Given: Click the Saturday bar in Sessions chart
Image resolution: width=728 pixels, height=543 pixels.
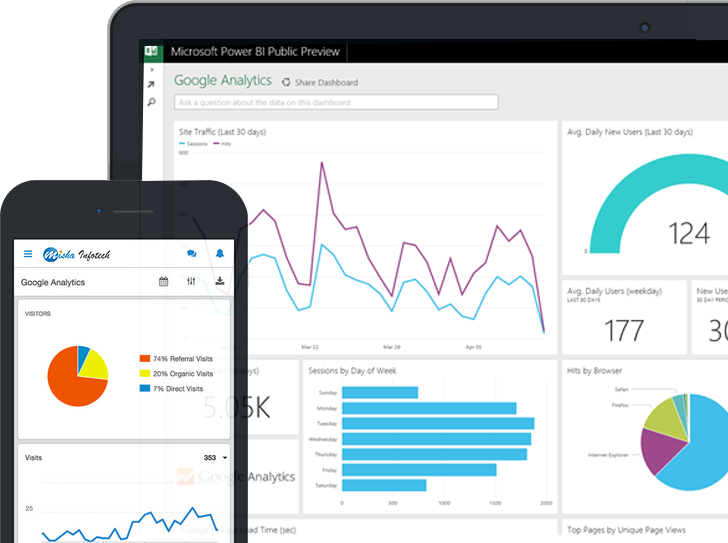Looking at the screenshot, I should (x=384, y=485).
